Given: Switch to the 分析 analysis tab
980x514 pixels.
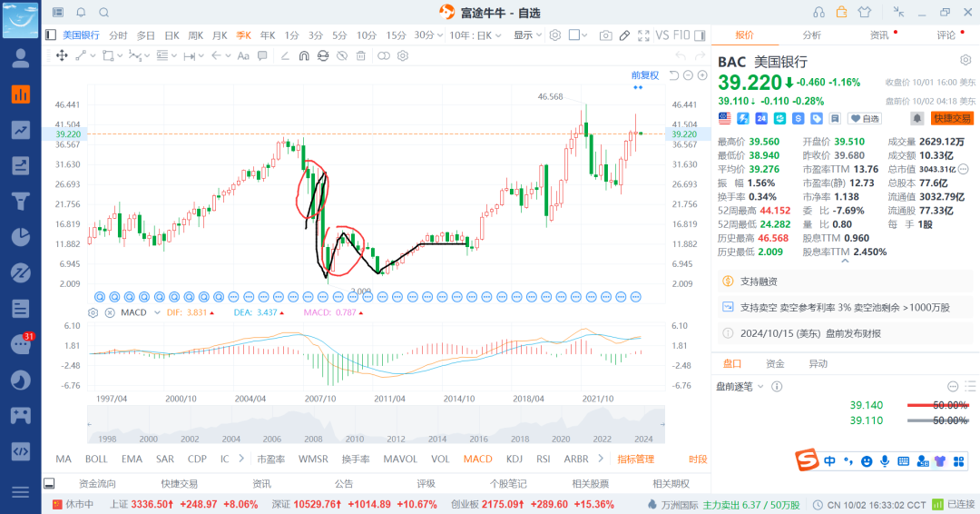Looking at the screenshot, I should pos(812,35).
